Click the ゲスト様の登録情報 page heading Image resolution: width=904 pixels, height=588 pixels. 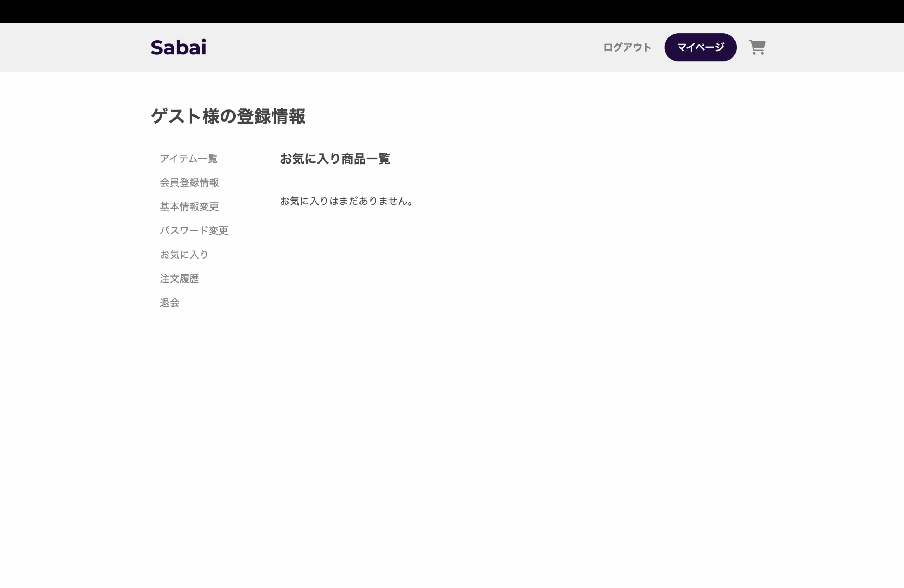228,116
